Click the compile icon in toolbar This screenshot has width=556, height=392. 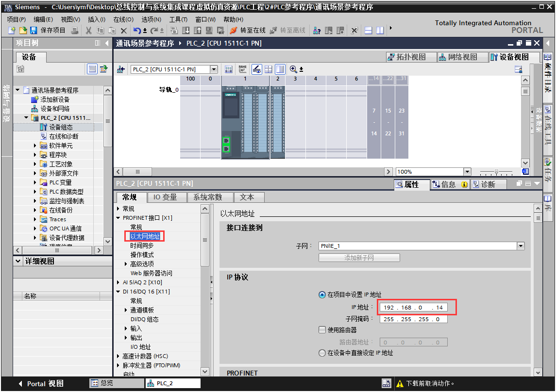174,31
